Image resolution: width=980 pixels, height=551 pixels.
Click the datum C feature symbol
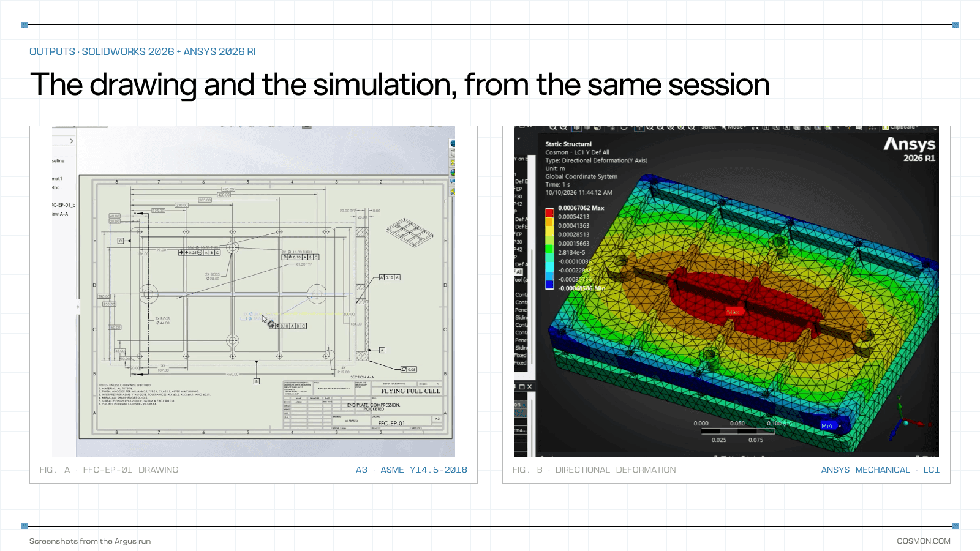pyautogui.click(x=121, y=241)
